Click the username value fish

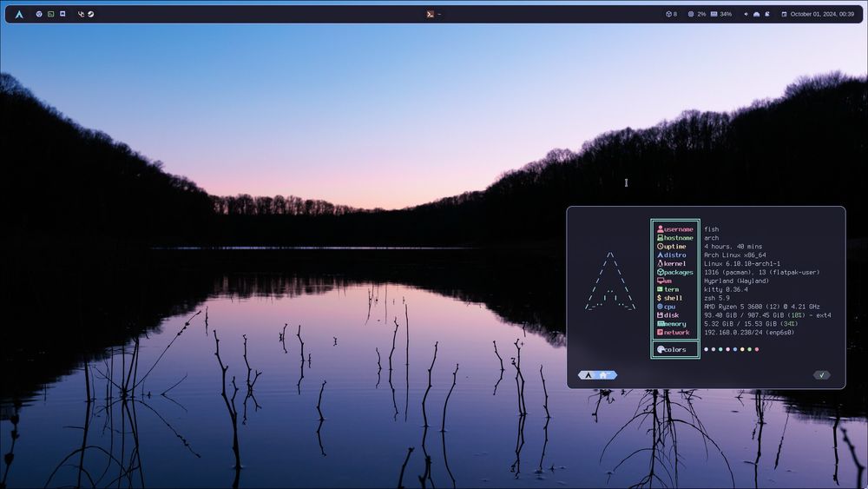tap(712, 229)
